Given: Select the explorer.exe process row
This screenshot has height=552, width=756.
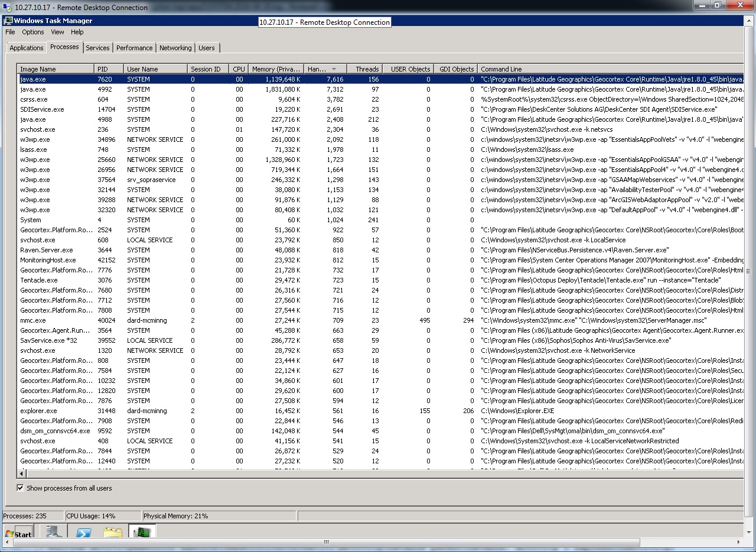Looking at the screenshot, I should tap(380, 411).
